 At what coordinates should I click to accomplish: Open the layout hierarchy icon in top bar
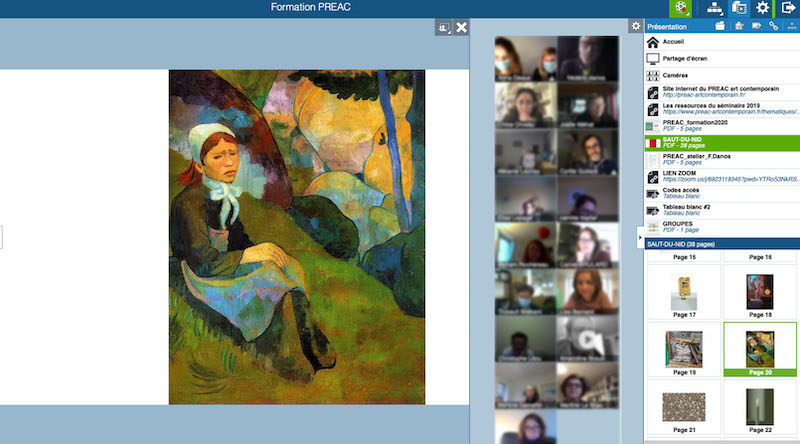tap(714, 8)
